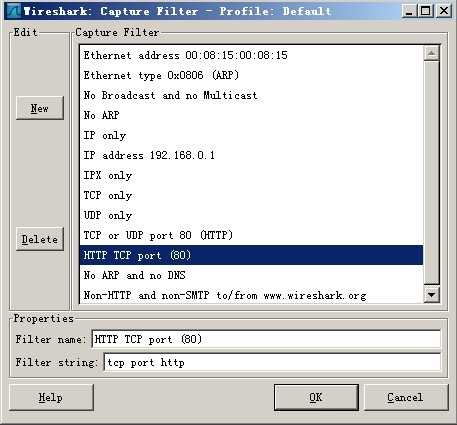The image size is (457, 425).
Task: Pick the 'IP only' filter
Action: point(251,135)
